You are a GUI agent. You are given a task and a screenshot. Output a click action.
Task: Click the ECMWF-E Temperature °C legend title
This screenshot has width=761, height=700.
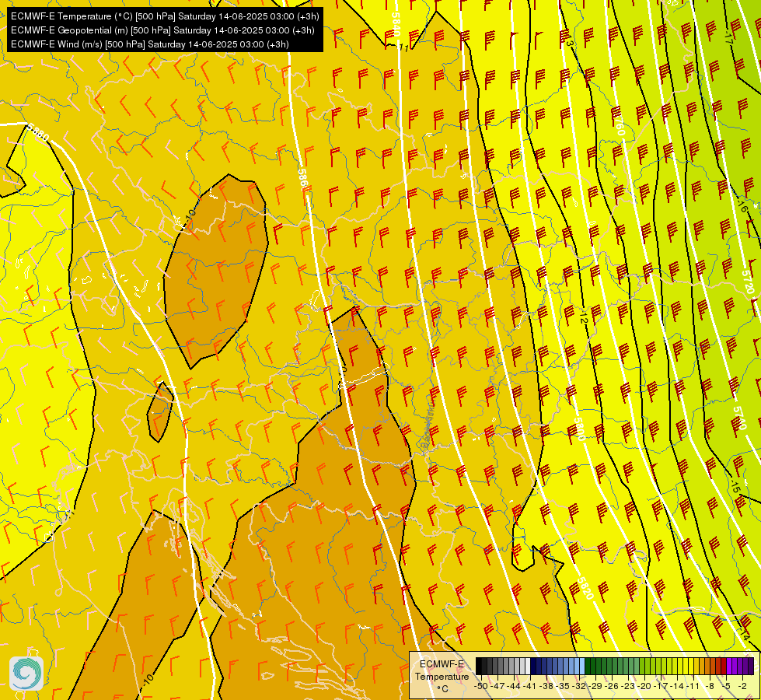tap(442, 676)
